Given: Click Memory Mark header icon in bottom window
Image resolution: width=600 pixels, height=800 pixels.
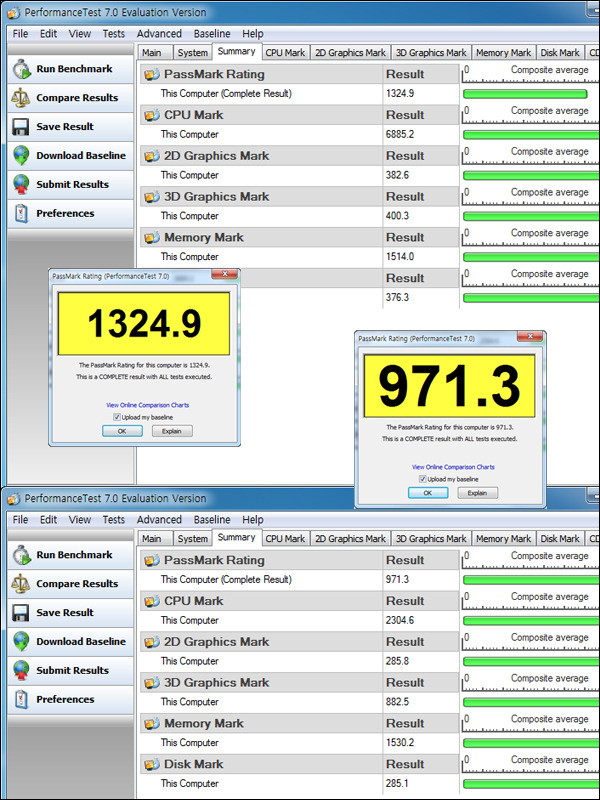Looking at the screenshot, I should click(152, 724).
